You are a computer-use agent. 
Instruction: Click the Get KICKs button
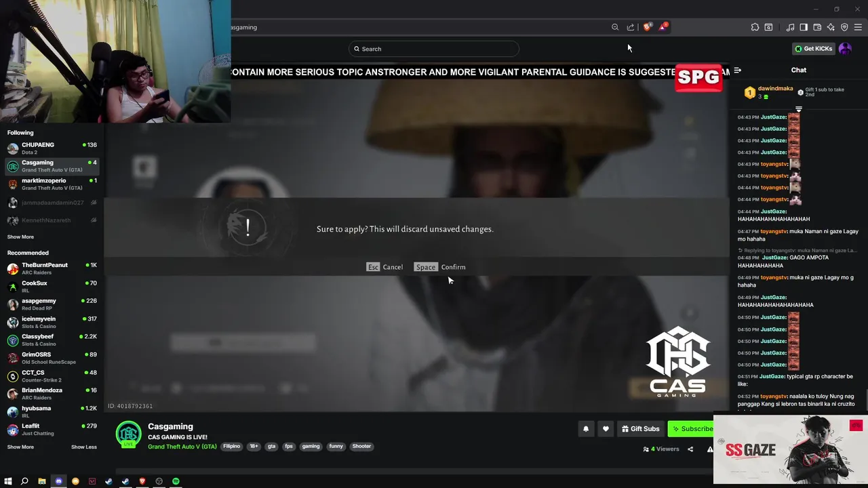pos(813,49)
